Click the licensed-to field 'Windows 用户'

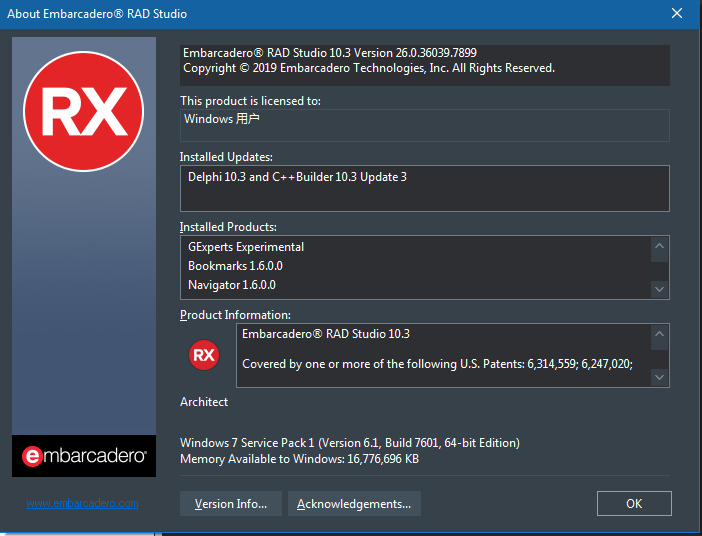point(424,125)
